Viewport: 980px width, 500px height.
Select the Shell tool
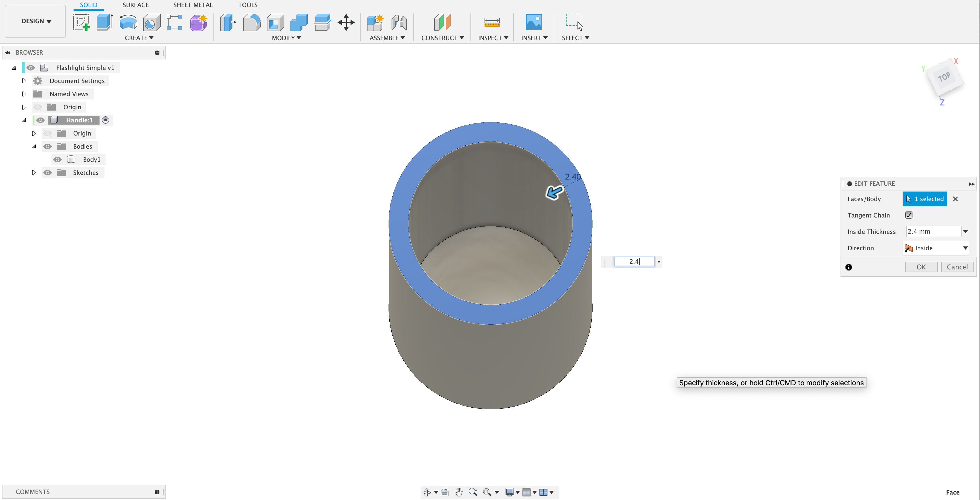[275, 22]
